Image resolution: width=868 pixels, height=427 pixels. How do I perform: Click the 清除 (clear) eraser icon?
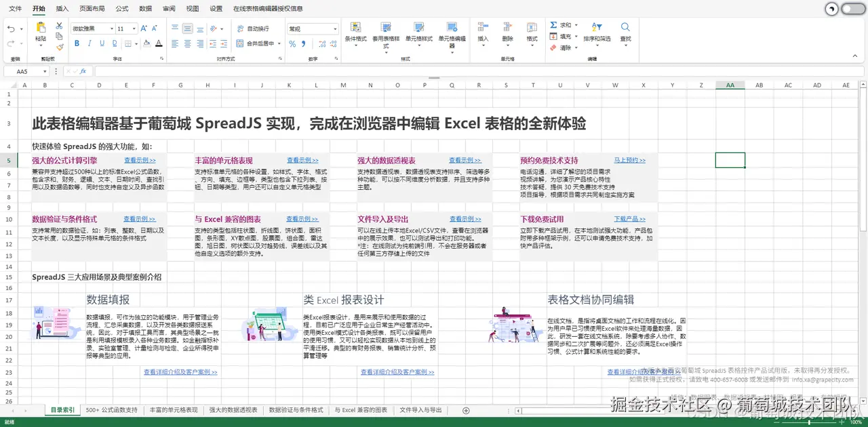(553, 47)
